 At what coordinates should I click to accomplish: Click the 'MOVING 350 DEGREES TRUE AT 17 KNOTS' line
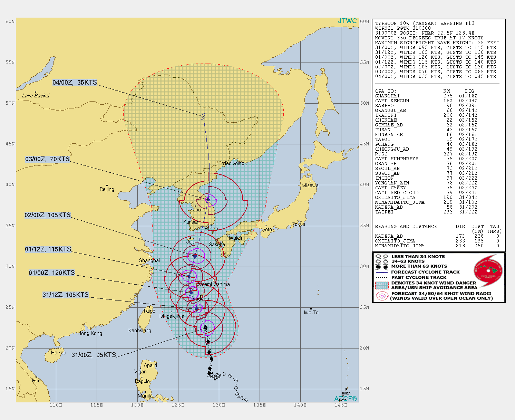[429, 38]
